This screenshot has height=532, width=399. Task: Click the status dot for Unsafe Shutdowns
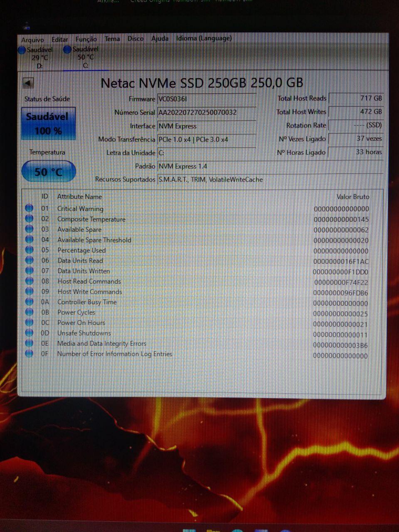pos(29,333)
